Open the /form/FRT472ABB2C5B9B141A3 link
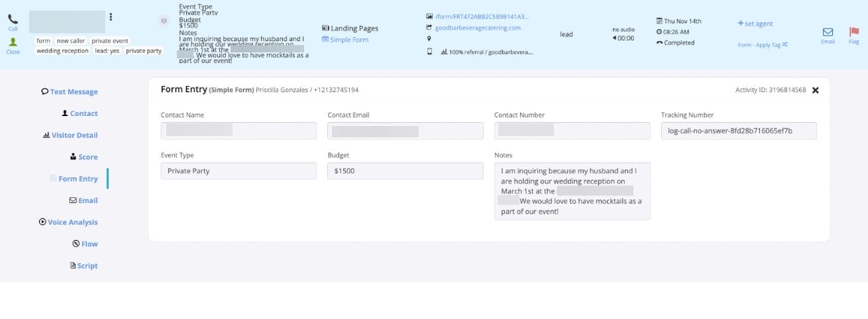Image resolution: width=868 pixels, height=319 pixels. coord(482,17)
